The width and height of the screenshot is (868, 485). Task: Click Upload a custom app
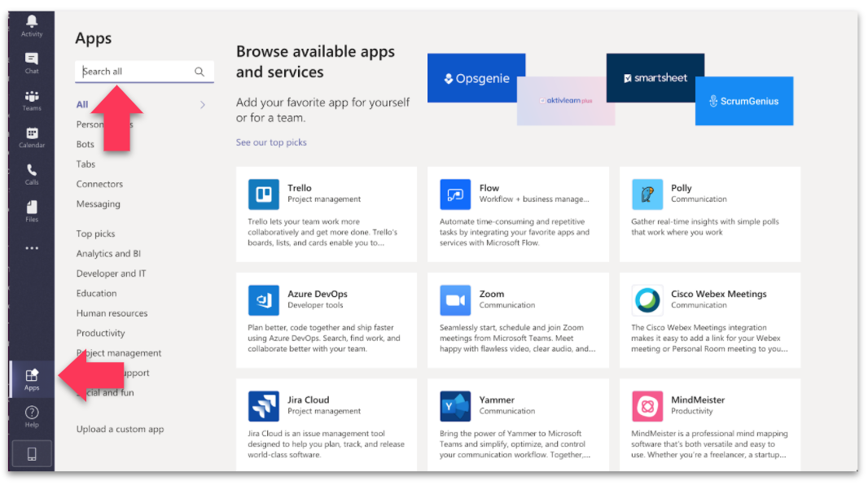(x=120, y=430)
